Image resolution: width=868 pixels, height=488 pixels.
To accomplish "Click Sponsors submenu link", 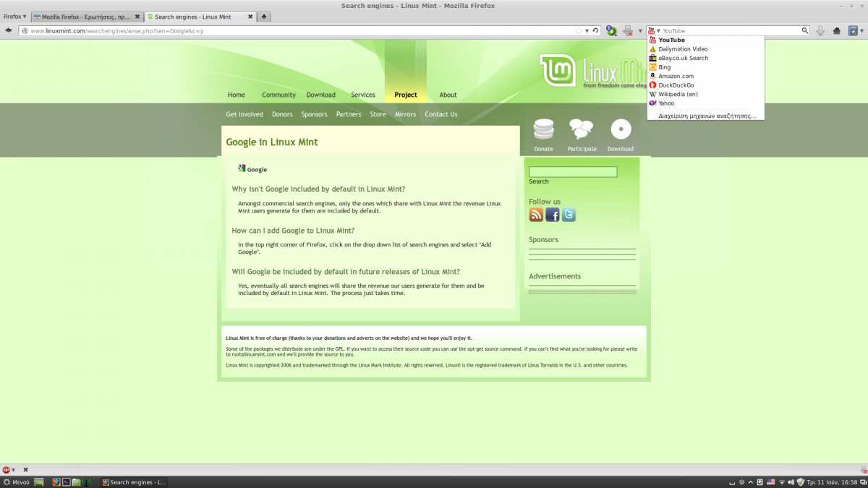I will click(x=314, y=114).
